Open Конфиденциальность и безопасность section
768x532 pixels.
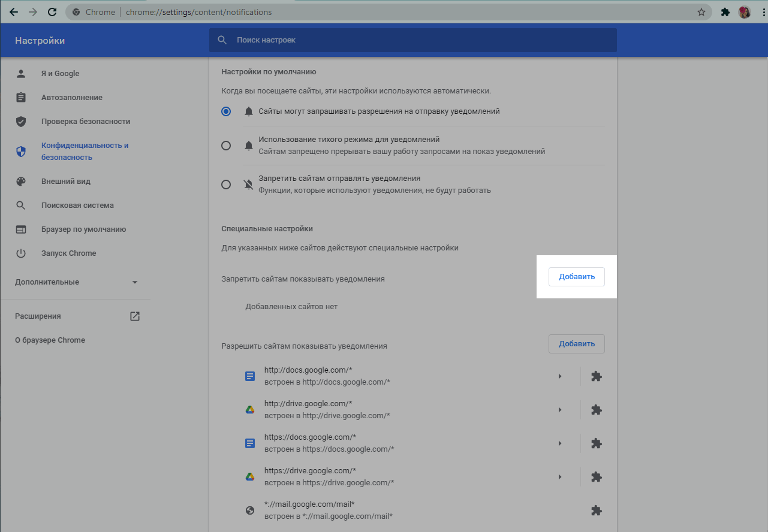click(x=85, y=152)
